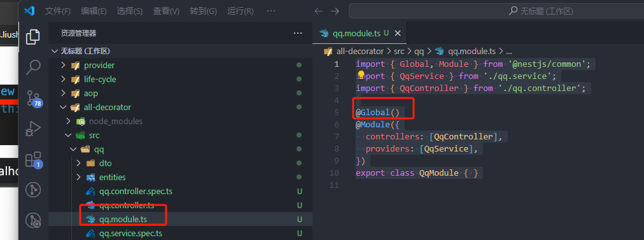This screenshot has width=644, height=240.
Task: Go back with the left arrow
Action: pyautogui.click(x=318, y=11)
